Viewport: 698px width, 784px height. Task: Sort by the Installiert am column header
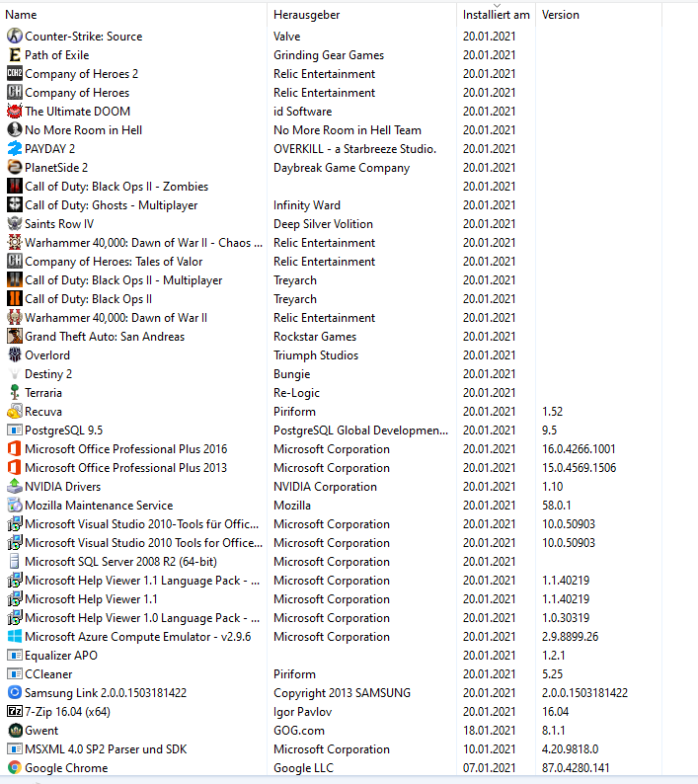496,15
